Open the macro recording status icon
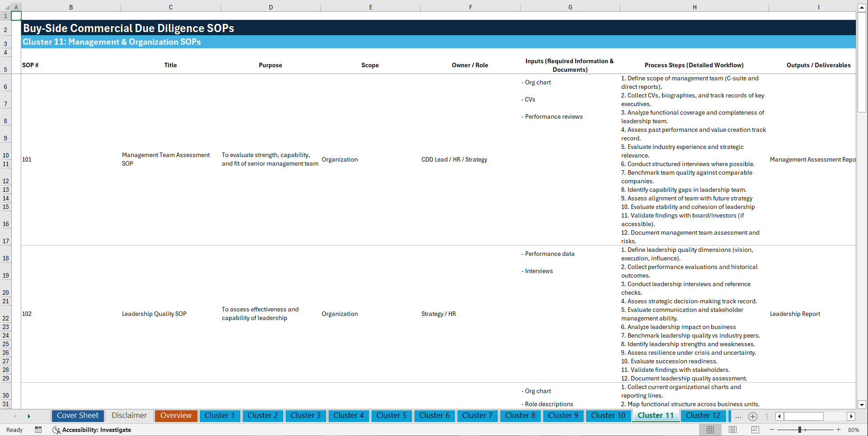The image size is (868, 436). pyautogui.click(x=38, y=430)
